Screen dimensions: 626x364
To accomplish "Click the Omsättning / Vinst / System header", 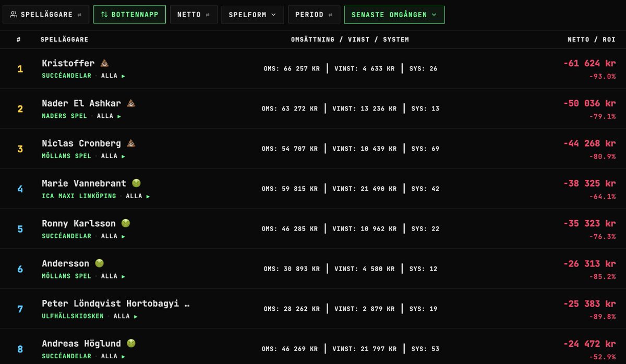I will 350,40.
